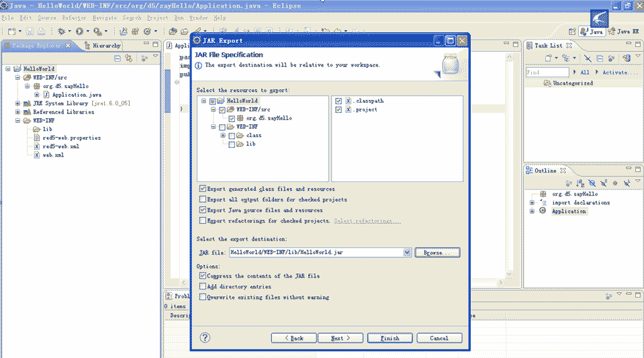Image resolution: width=644 pixels, height=358 pixels.
Task: Open the JAR file path dropdown
Action: 406,253
